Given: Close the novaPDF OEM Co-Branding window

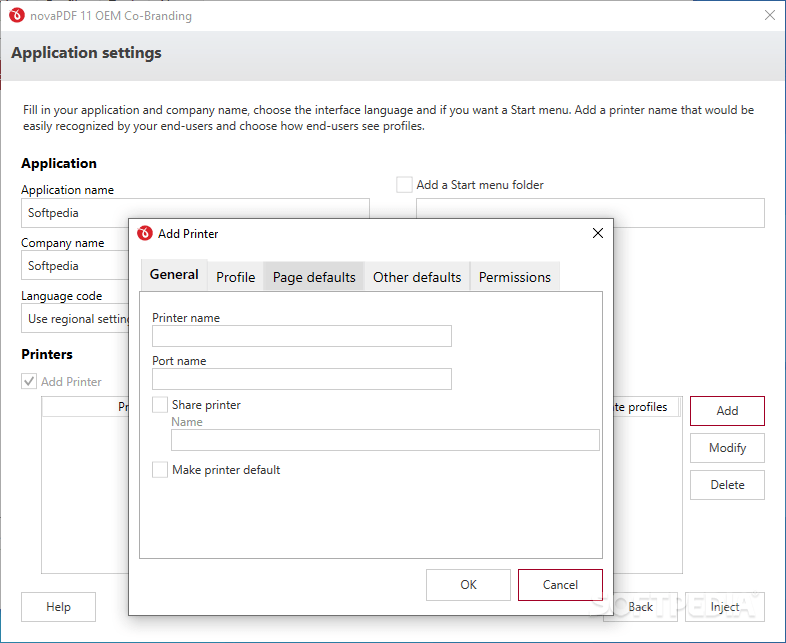Looking at the screenshot, I should (770, 16).
